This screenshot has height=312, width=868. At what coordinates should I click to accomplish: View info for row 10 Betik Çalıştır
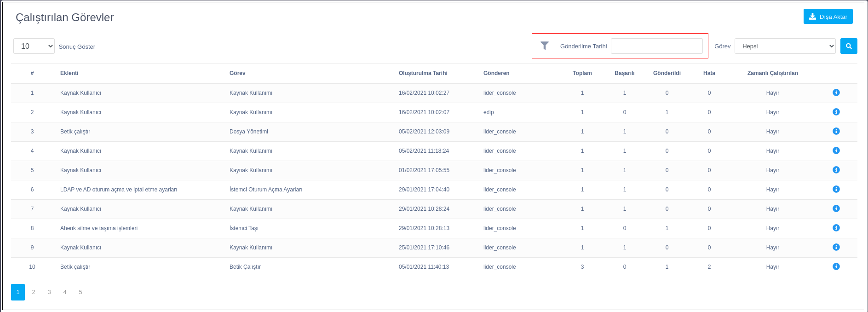(x=836, y=266)
